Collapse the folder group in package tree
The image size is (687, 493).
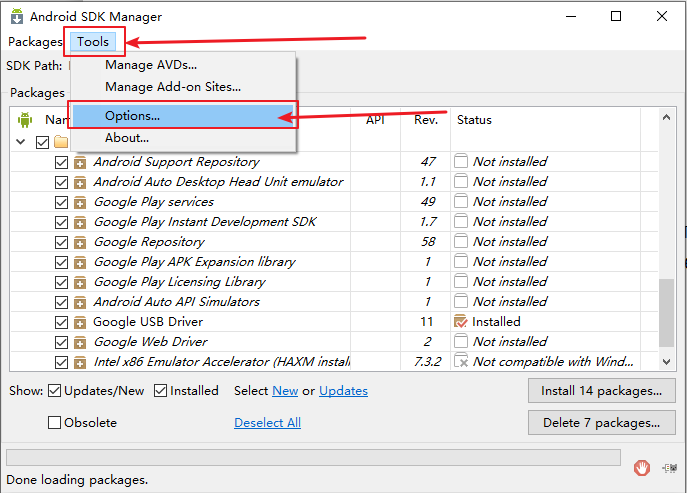(x=21, y=142)
